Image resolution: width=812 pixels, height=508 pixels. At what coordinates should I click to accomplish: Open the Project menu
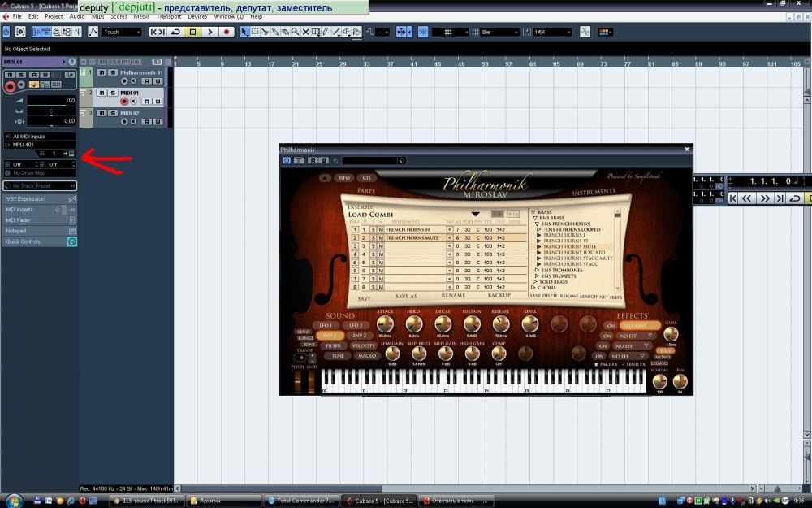coord(54,16)
